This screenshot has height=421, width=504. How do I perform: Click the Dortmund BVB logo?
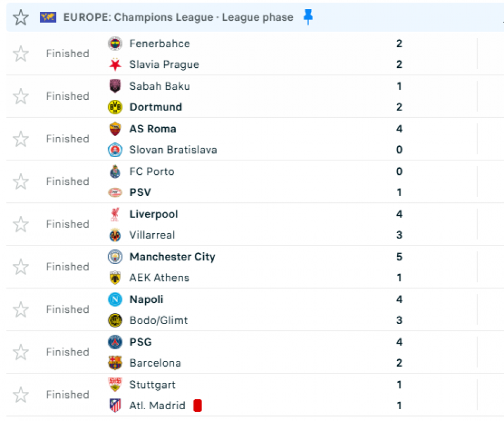(x=115, y=107)
